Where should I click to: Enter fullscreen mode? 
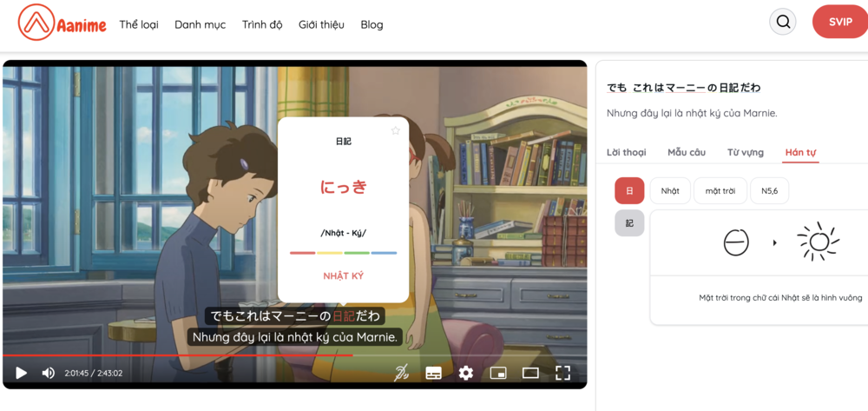(562, 373)
